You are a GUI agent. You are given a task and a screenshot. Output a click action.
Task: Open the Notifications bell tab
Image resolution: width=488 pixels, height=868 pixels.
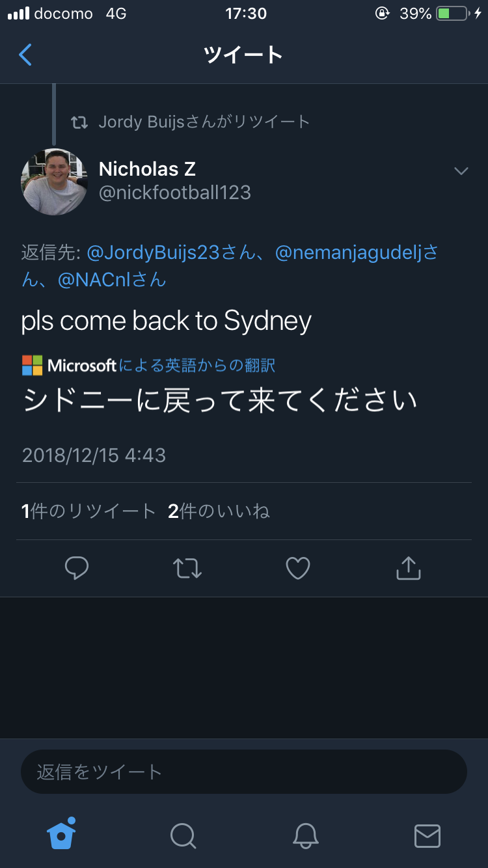tap(305, 835)
